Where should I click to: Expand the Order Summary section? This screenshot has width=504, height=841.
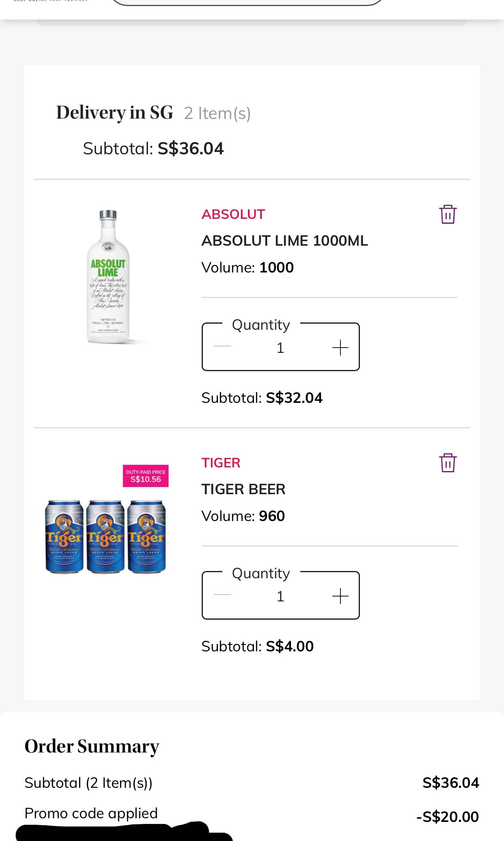91,746
